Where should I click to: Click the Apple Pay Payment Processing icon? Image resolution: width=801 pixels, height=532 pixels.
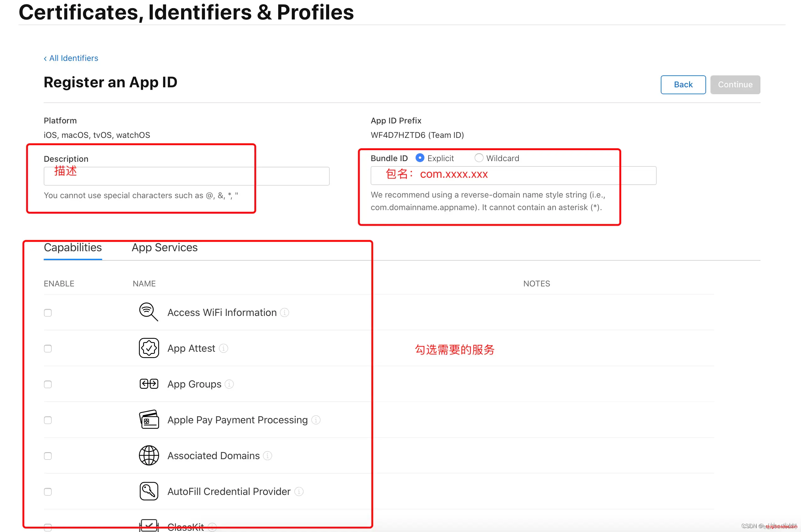coord(149,420)
